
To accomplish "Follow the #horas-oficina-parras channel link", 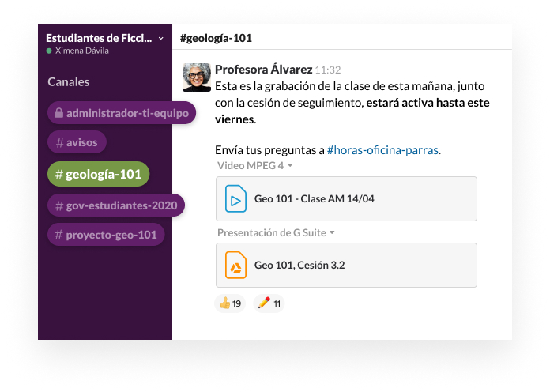I will [382, 150].
